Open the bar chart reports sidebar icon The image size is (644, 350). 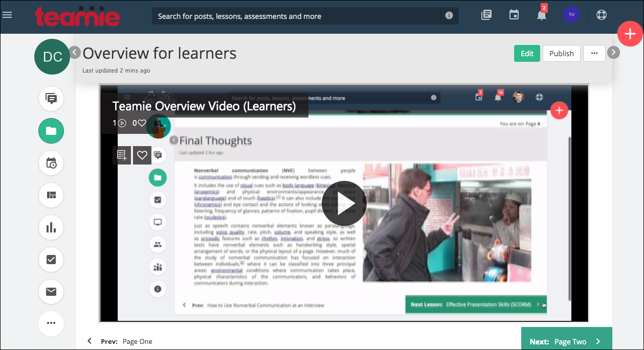pos(51,227)
